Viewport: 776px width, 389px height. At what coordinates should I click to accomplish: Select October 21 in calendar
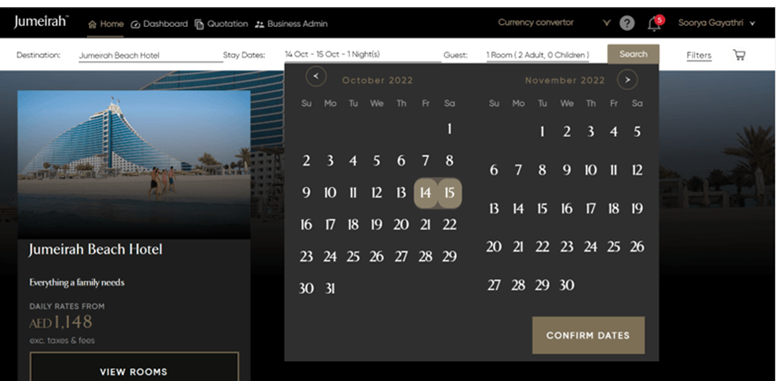[x=425, y=225]
